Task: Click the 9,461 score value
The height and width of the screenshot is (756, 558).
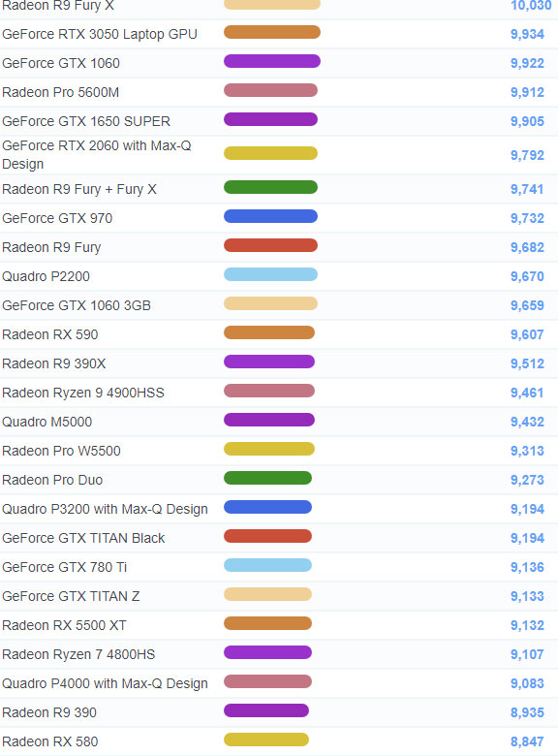Action: tap(527, 393)
